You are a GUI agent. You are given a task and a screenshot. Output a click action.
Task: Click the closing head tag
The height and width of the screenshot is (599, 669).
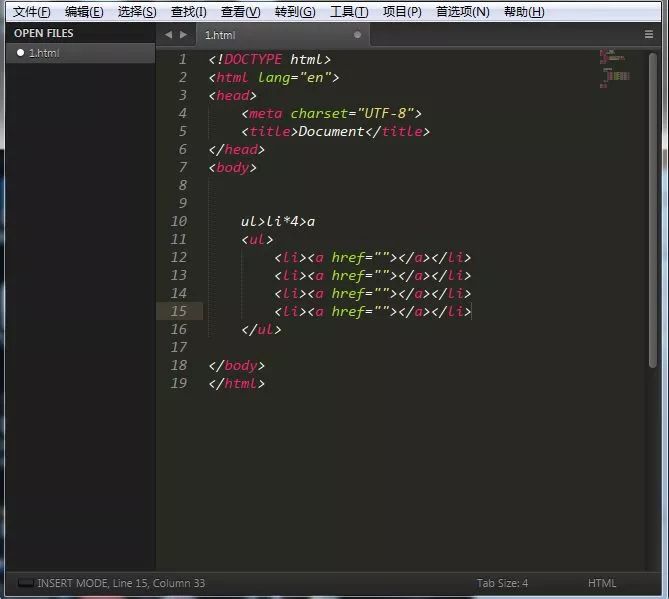coord(237,150)
